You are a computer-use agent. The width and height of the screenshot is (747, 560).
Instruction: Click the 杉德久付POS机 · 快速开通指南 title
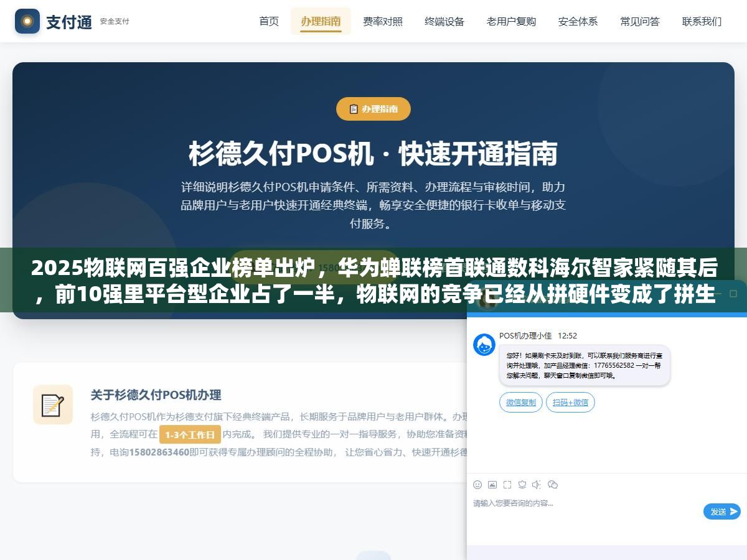point(374,154)
